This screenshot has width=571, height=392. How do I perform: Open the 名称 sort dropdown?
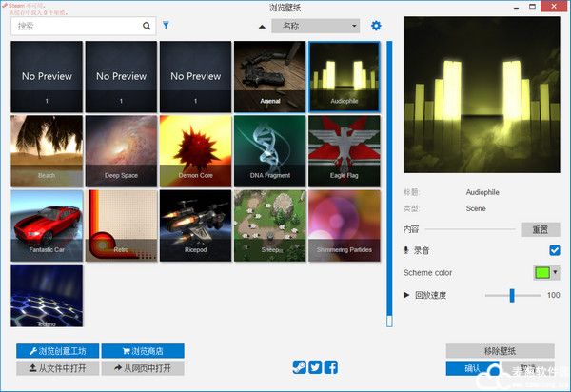[x=315, y=26]
